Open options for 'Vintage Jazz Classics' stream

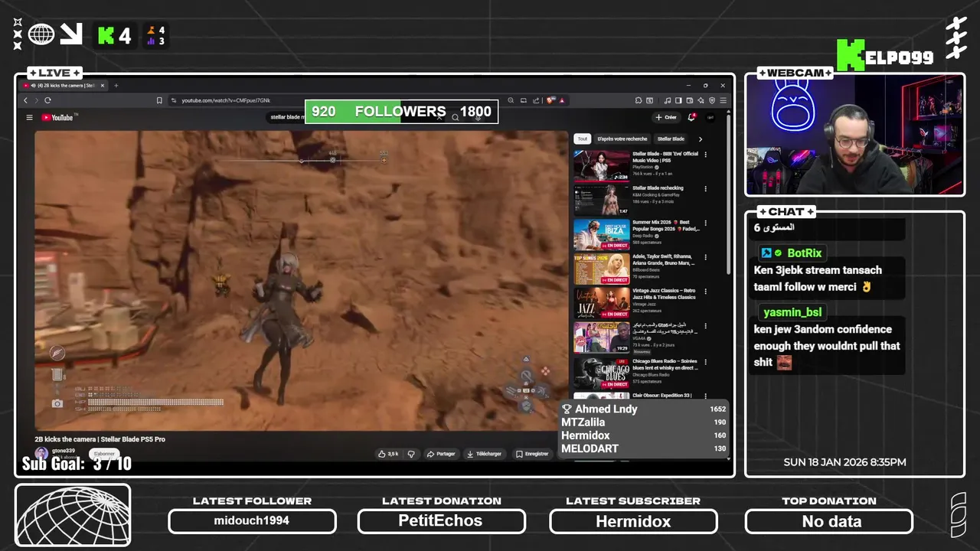click(705, 292)
